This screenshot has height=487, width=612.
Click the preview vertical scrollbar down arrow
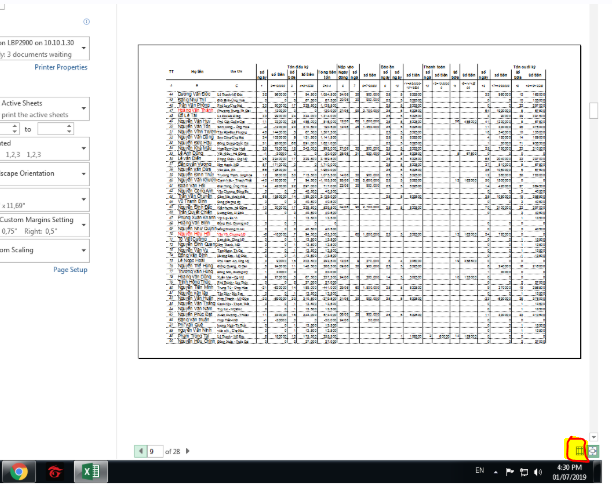(594, 437)
